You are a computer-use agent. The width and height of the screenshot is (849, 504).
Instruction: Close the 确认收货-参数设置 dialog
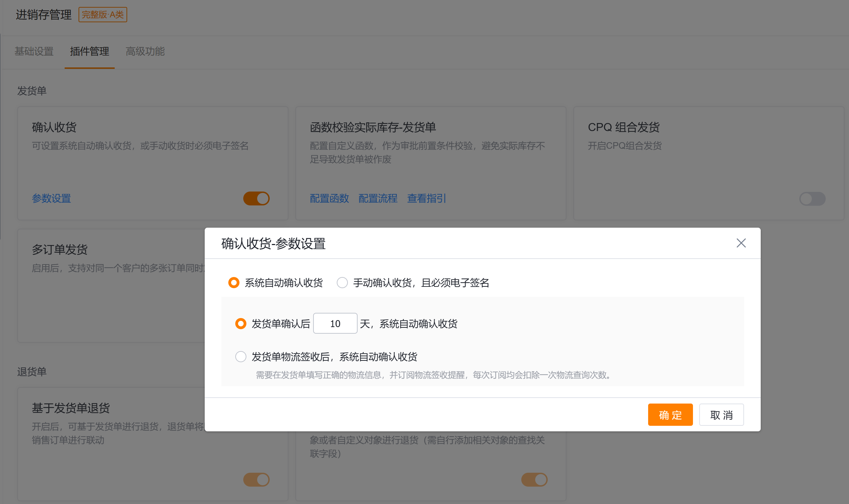click(741, 243)
